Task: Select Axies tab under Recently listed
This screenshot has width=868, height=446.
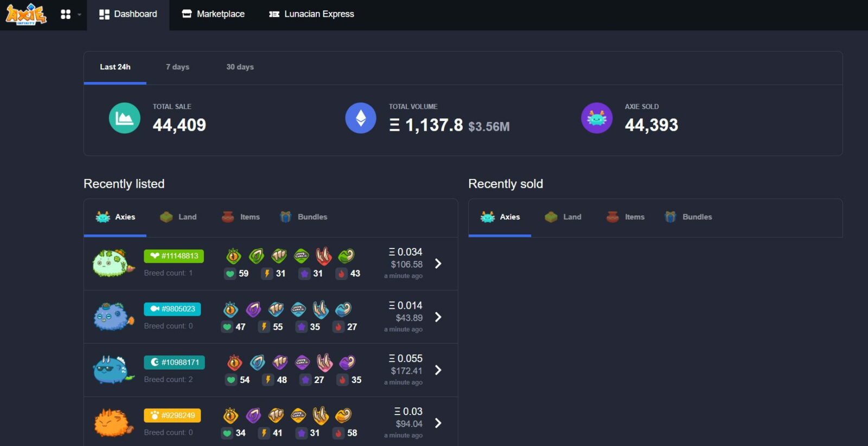Action: [x=115, y=217]
